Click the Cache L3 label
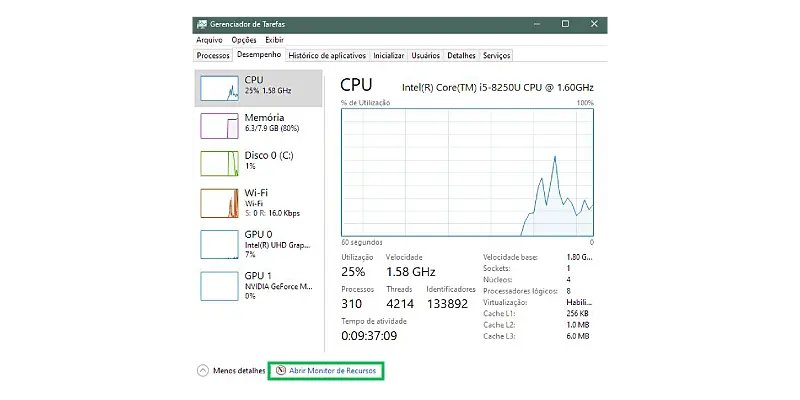 click(x=499, y=336)
